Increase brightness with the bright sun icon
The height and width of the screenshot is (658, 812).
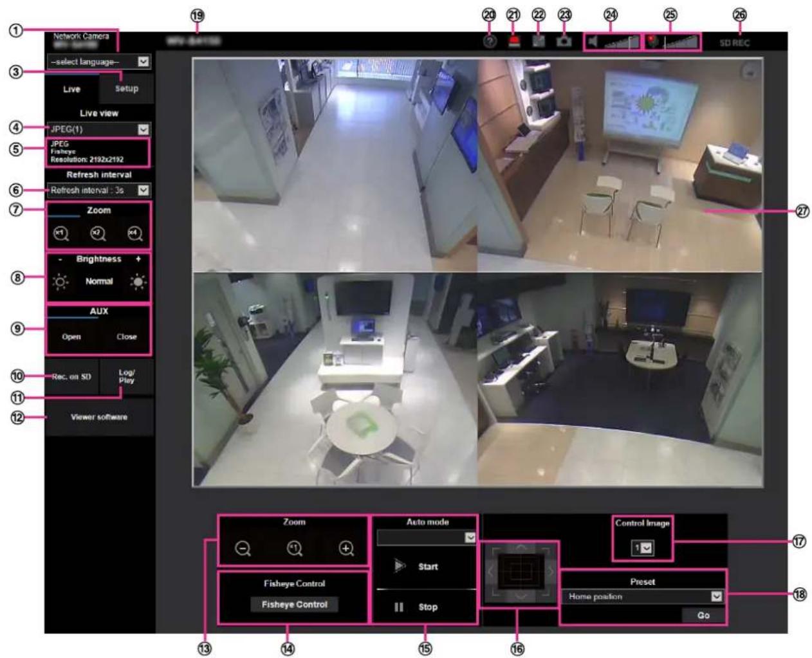click(138, 282)
